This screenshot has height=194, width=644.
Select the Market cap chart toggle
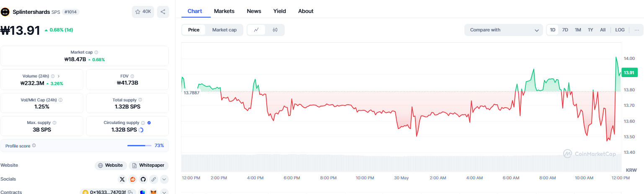click(x=224, y=30)
